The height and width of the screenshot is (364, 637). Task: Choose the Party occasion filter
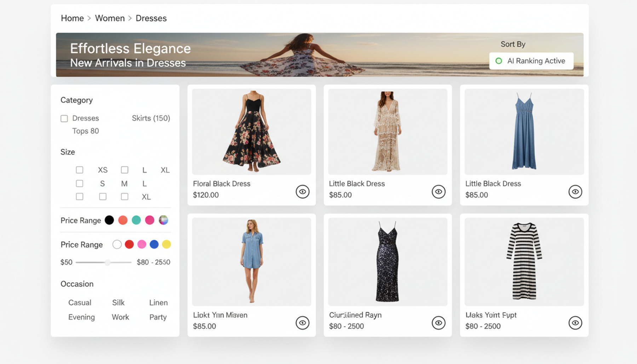[x=158, y=317]
